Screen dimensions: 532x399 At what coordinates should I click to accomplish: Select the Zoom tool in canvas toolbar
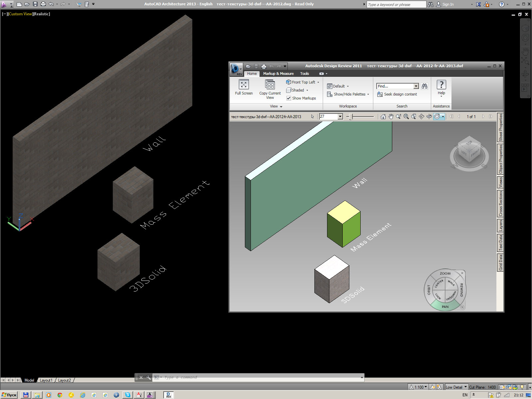coord(399,116)
